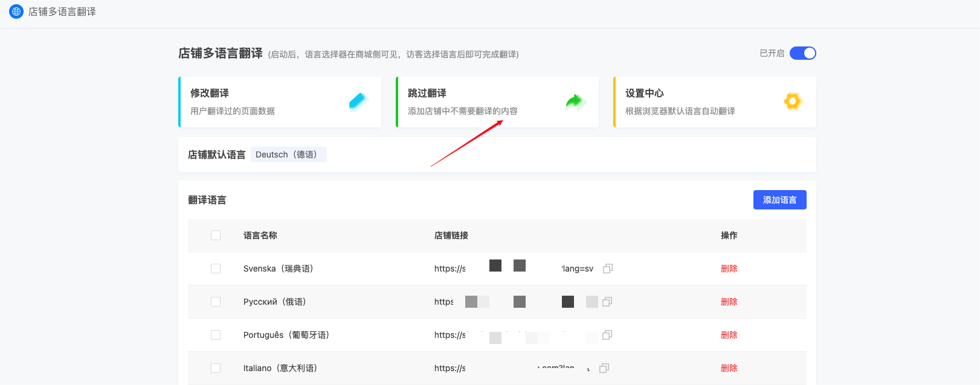980x385 pixels.
Task: Click the globe app logo icon
Action: point(16,11)
